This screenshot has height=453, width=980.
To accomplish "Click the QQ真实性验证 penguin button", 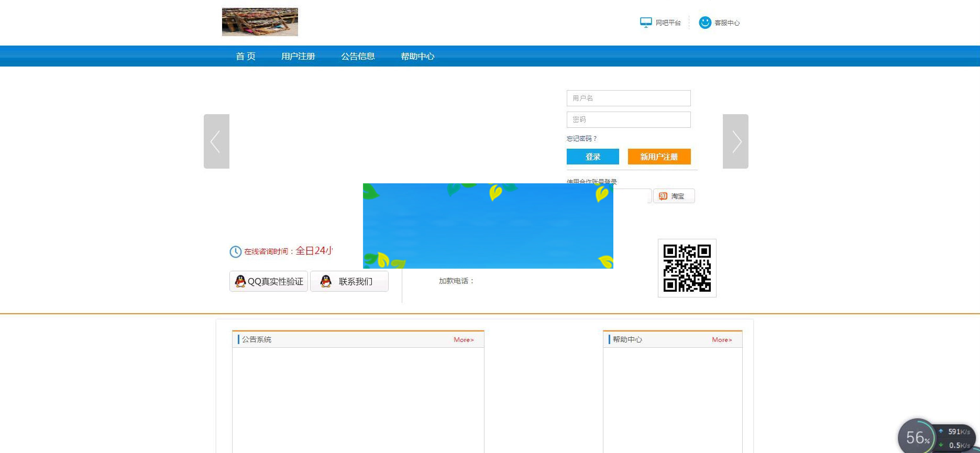I will (x=269, y=281).
